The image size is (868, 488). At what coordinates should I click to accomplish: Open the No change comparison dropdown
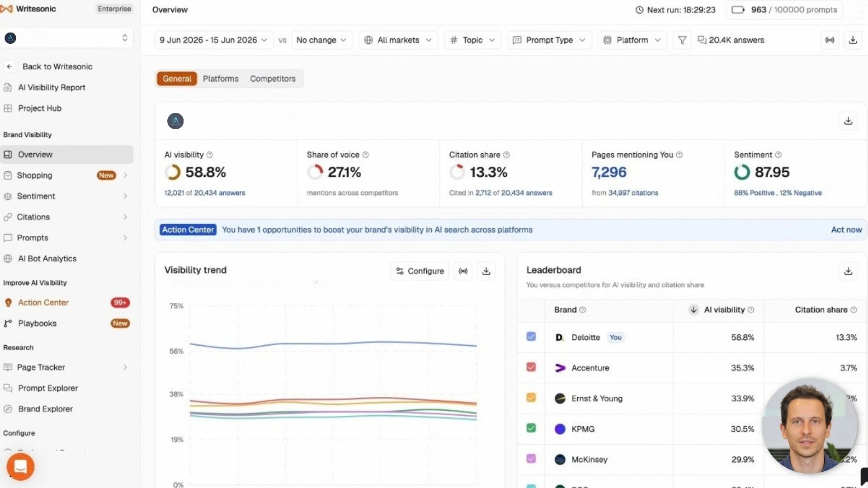(x=321, y=40)
